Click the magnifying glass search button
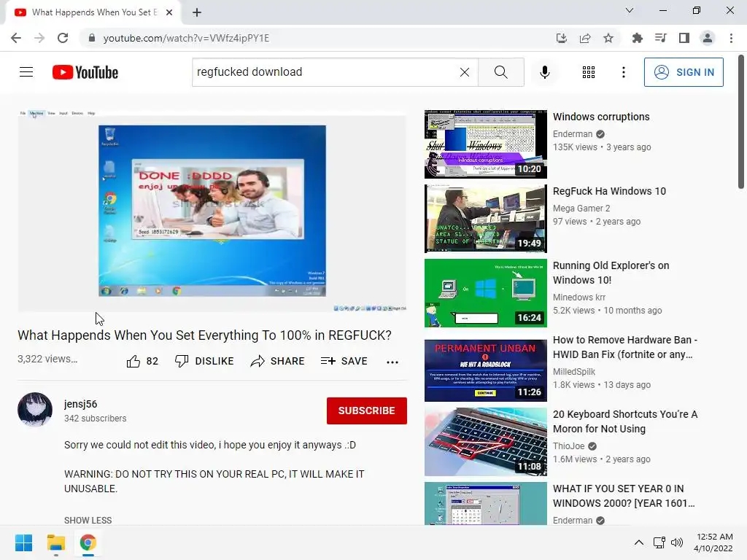The width and height of the screenshot is (747, 560). [x=500, y=72]
